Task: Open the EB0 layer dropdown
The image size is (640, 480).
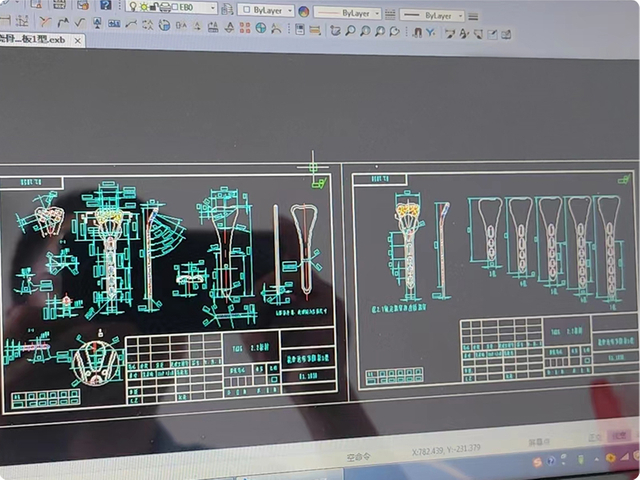Action: tap(210, 8)
